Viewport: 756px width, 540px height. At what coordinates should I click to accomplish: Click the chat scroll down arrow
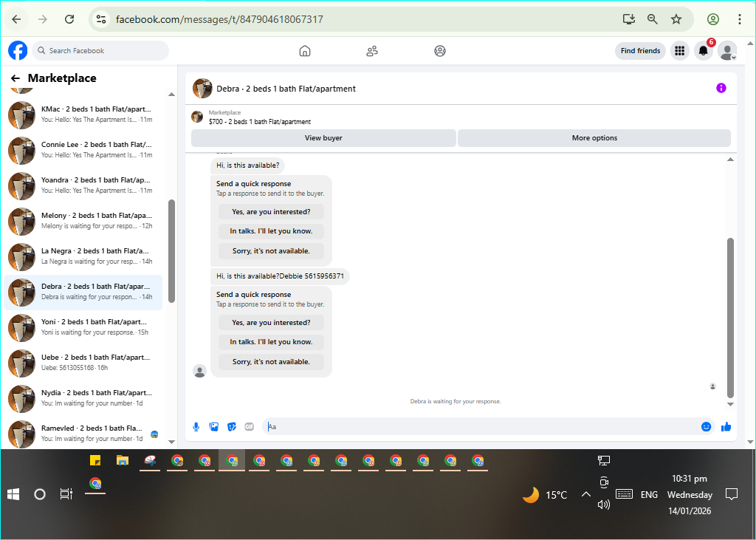coord(730,404)
